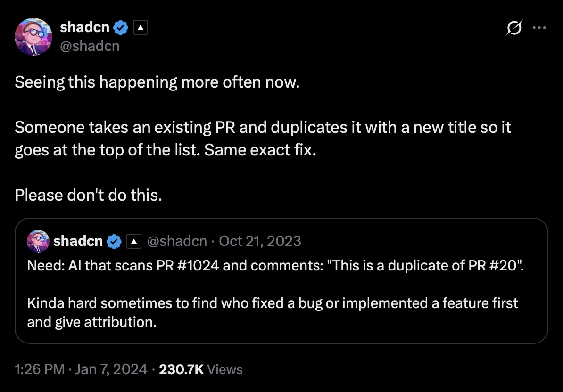Click the smaller avatar in the quoted tweet
Image resolution: width=563 pixels, height=392 pixels.
coord(38,241)
